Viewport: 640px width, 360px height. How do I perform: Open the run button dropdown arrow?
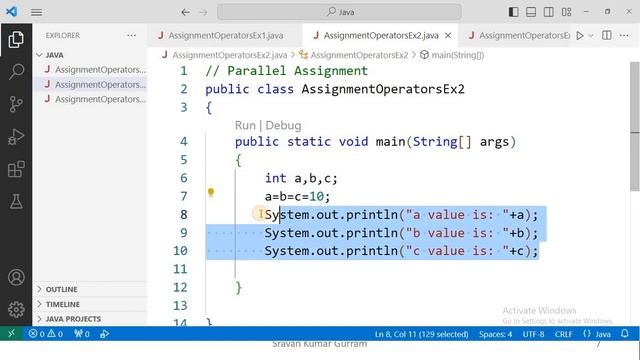point(591,36)
